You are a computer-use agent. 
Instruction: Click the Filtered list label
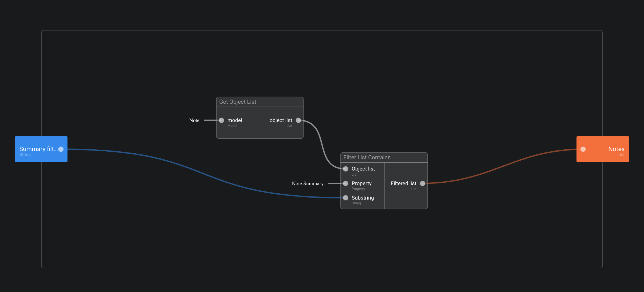[403, 183]
